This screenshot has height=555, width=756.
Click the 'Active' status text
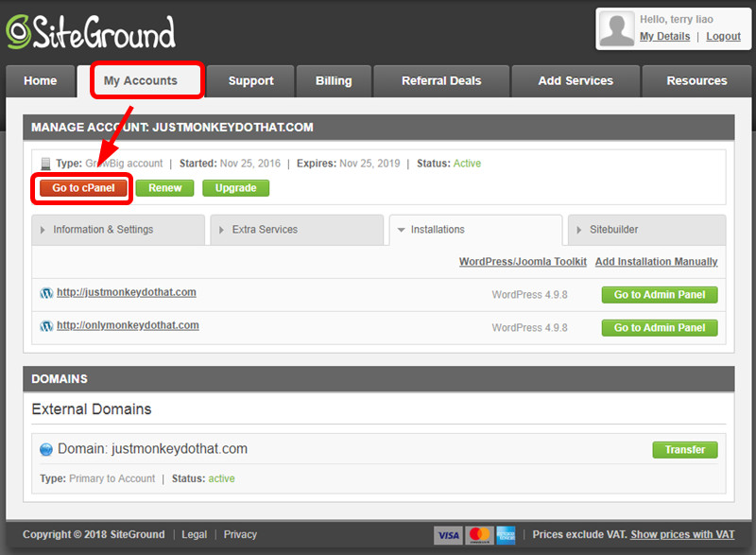pyautogui.click(x=467, y=164)
